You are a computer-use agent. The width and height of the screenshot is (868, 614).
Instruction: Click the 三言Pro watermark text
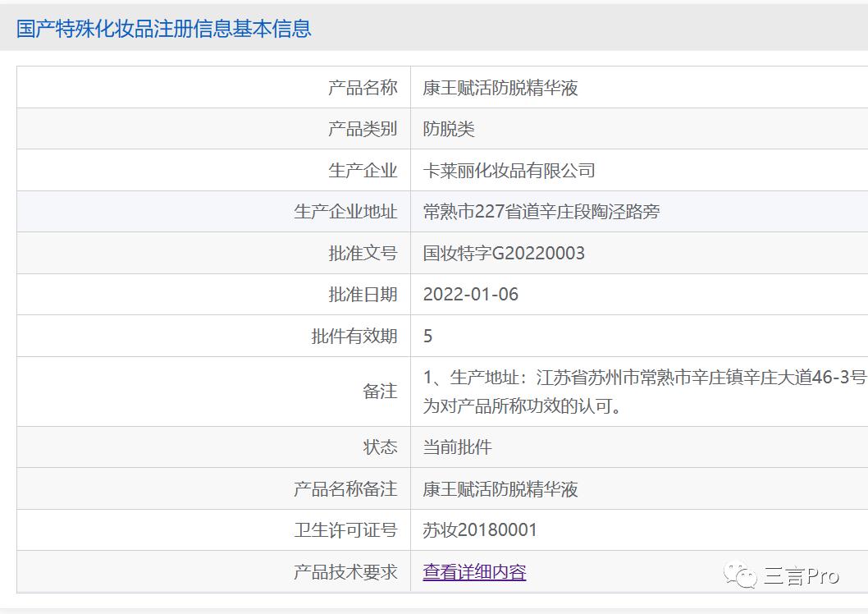pyautogui.click(x=801, y=576)
